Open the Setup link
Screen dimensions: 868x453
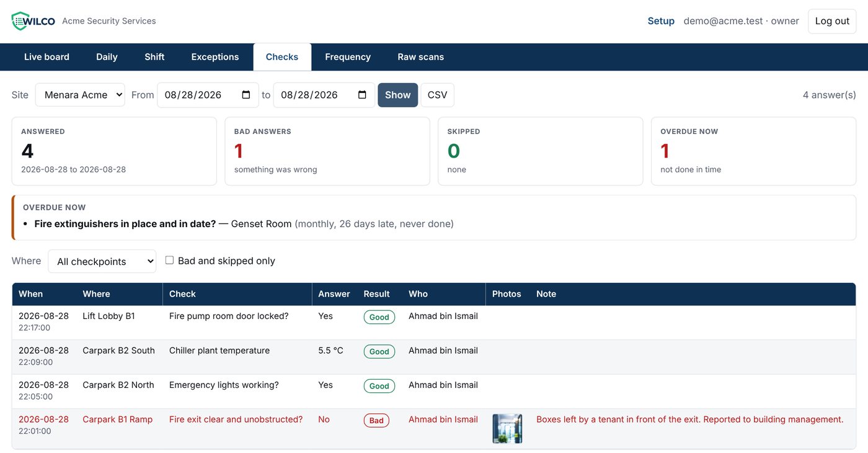pyautogui.click(x=661, y=21)
